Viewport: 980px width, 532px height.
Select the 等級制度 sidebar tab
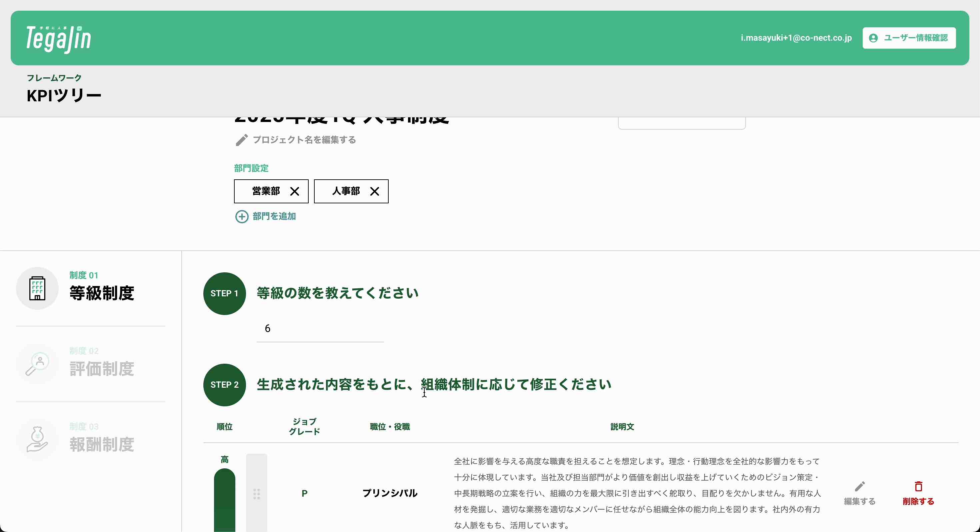pos(102,293)
